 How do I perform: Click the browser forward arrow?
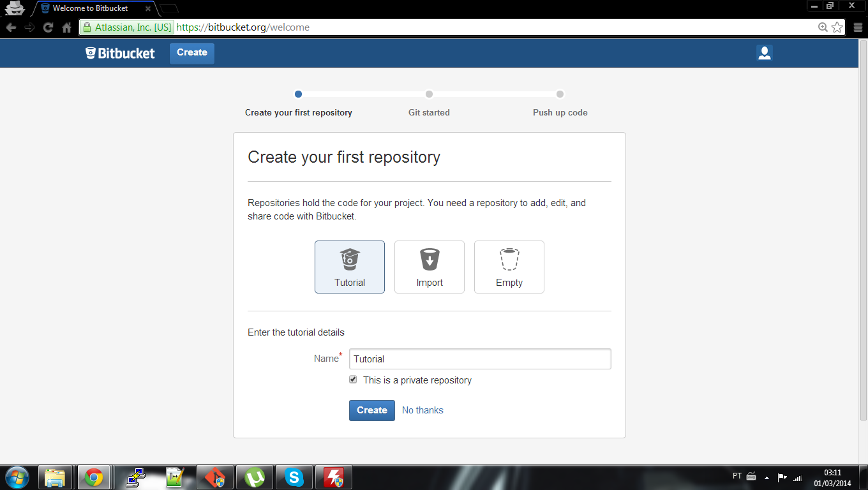pyautogui.click(x=30, y=27)
